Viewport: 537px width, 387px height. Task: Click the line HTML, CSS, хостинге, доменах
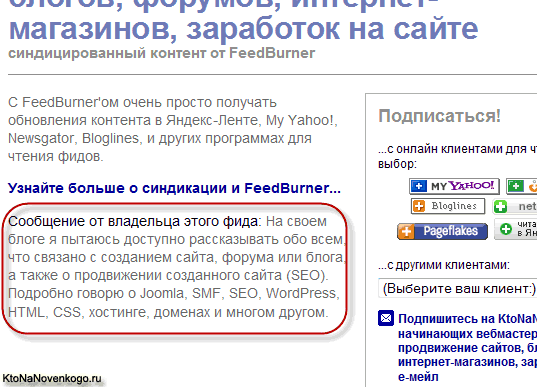168,312
